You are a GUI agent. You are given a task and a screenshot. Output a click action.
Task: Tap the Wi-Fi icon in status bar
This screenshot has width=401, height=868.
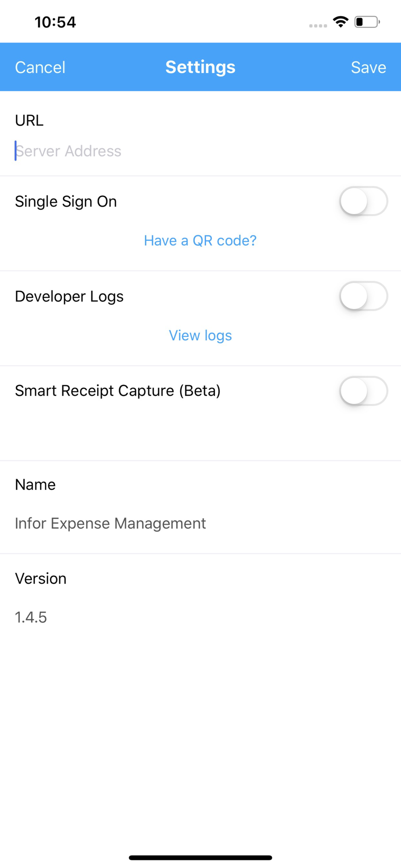click(341, 22)
